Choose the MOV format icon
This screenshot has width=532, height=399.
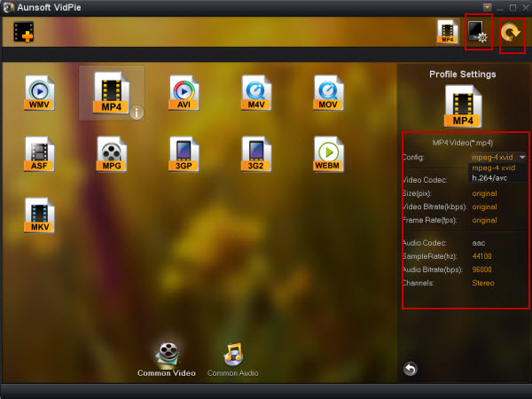pyautogui.click(x=328, y=92)
